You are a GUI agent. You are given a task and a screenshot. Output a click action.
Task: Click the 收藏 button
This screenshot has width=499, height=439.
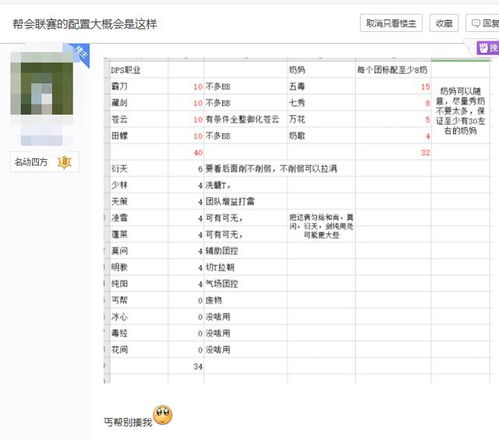tap(444, 23)
